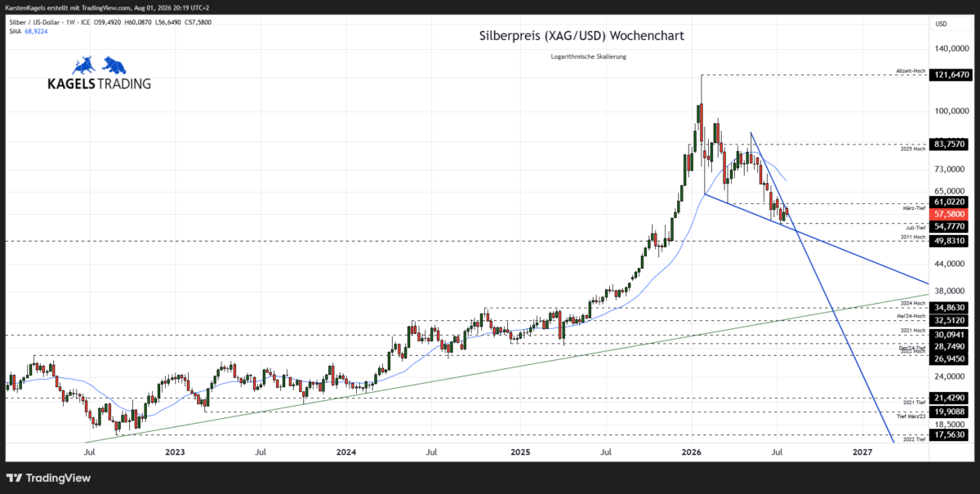
Task: Click the 140,0000 price axis tick
Action: 952,49
